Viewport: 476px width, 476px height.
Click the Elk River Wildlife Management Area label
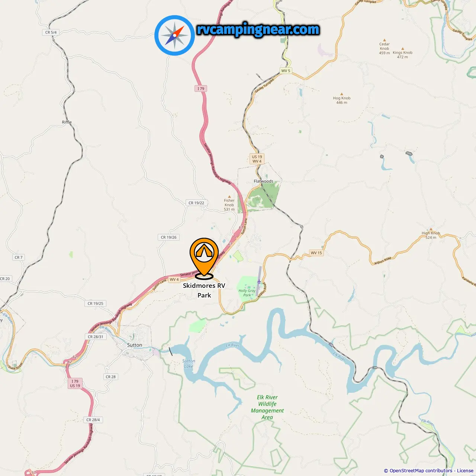(x=267, y=407)
